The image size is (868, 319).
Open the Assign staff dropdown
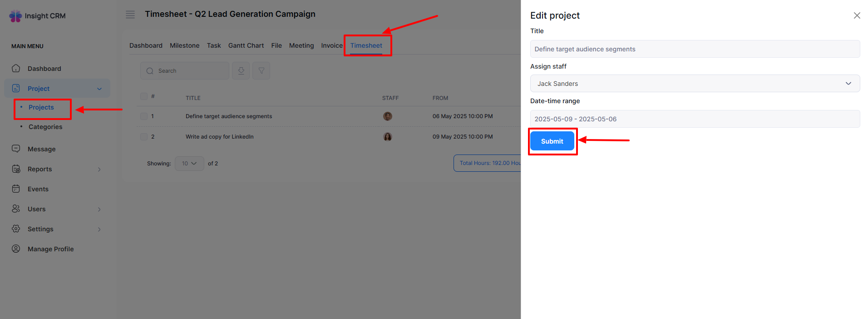(x=695, y=84)
